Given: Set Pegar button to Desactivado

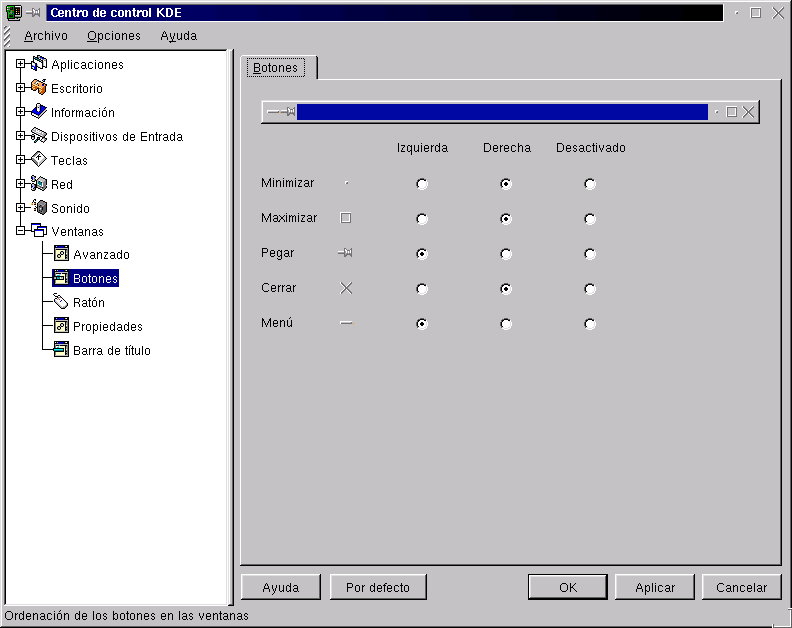Looking at the screenshot, I should click(590, 254).
